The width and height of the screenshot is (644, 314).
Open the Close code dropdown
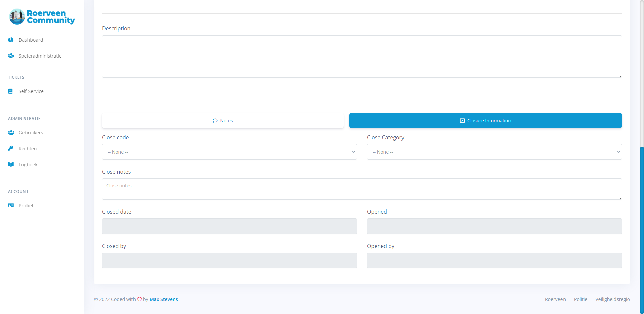click(x=229, y=152)
